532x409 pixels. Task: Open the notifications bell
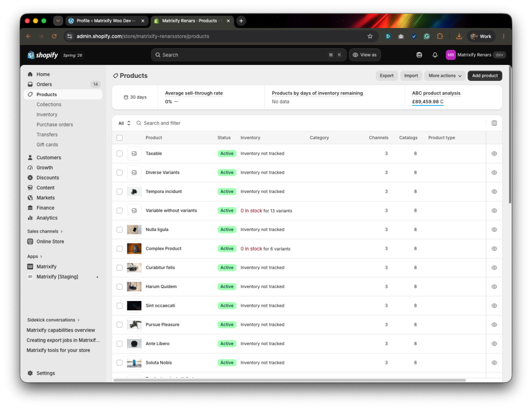click(x=435, y=55)
